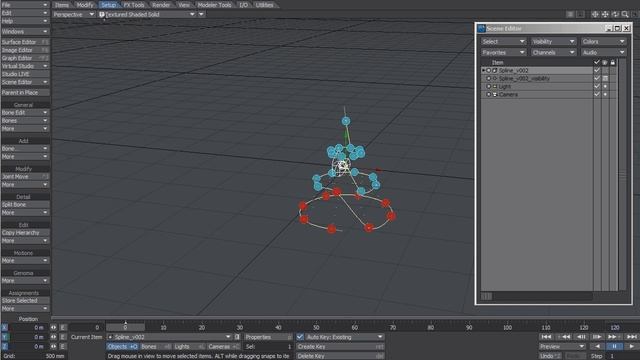Open the Select dropdown in Scene Editor
The width and height of the screenshot is (640, 360).
503,42
